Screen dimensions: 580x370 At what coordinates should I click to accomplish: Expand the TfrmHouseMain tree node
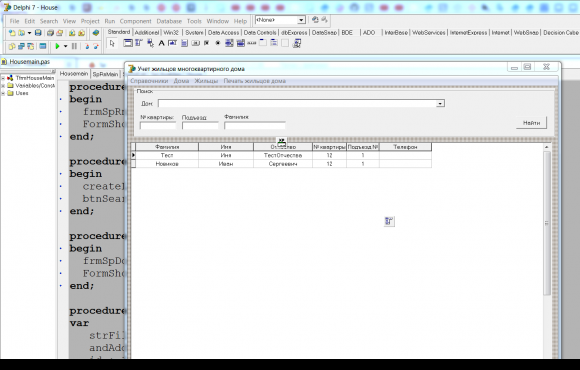click(3, 78)
